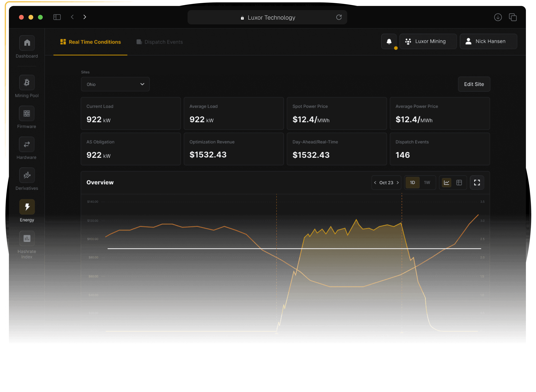The height and width of the screenshot is (392, 536).
Task: Go back to the previous date
Action: tap(375, 183)
